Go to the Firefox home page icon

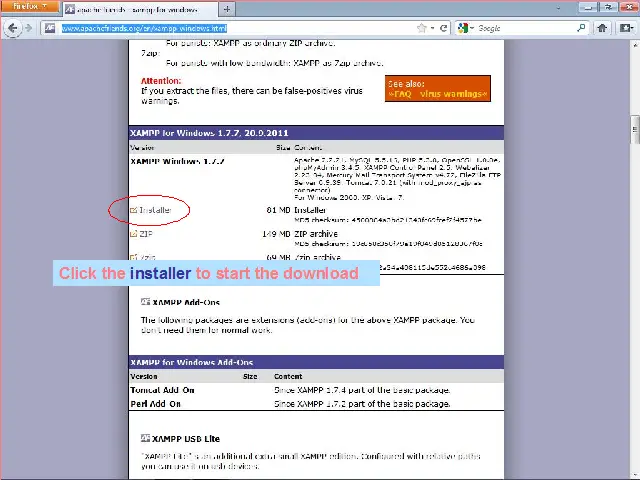pos(602,28)
